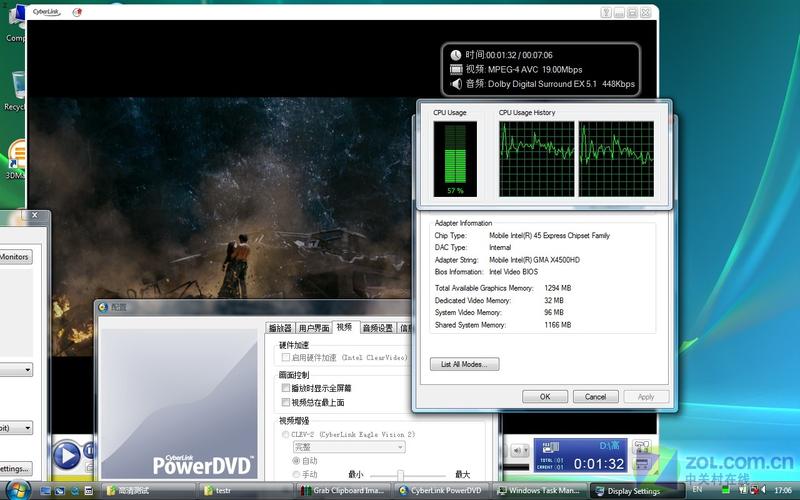800x500 pixels.
Task: Open the Recycle Bin desktop icon
Action: pyautogui.click(x=15, y=92)
